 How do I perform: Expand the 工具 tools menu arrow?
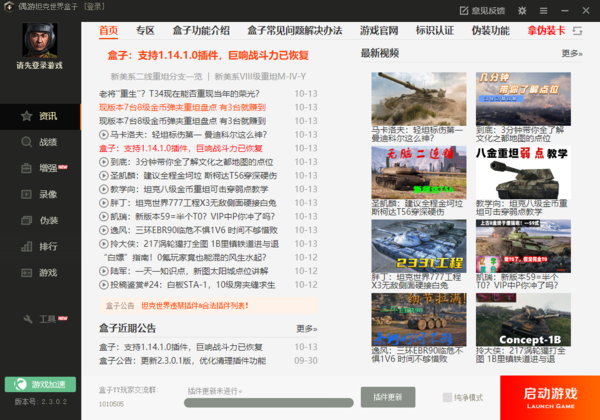point(67,320)
